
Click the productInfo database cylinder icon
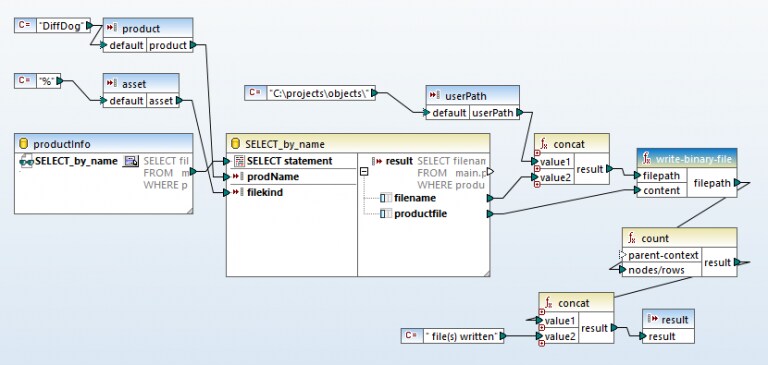[x=23, y=144]
